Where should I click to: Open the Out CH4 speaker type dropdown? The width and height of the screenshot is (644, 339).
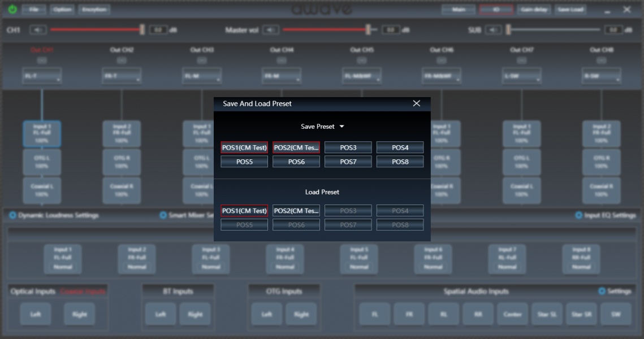pos(282,76)
